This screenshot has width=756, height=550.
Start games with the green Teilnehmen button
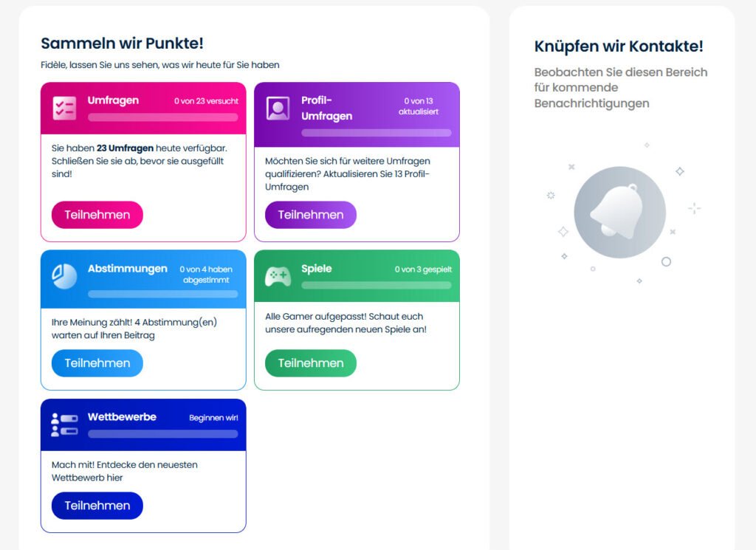310,363
